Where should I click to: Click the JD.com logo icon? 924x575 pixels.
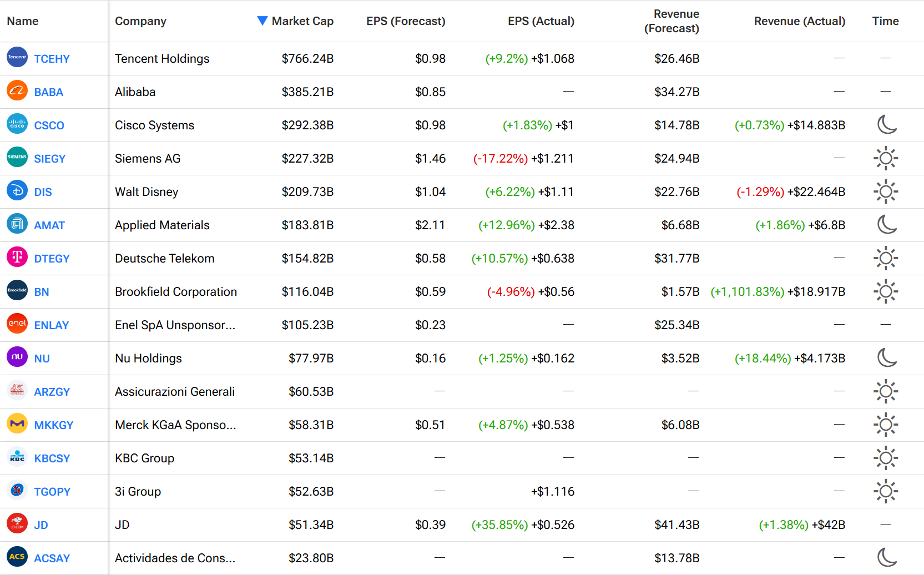pos(17,523)
